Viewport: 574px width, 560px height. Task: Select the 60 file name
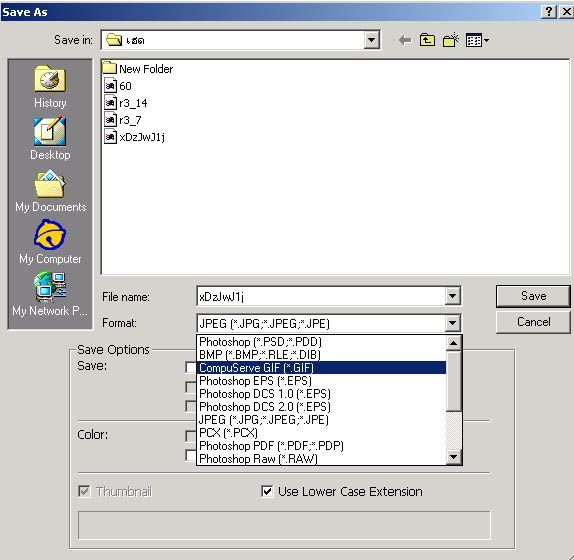click(x=125, y=86)
